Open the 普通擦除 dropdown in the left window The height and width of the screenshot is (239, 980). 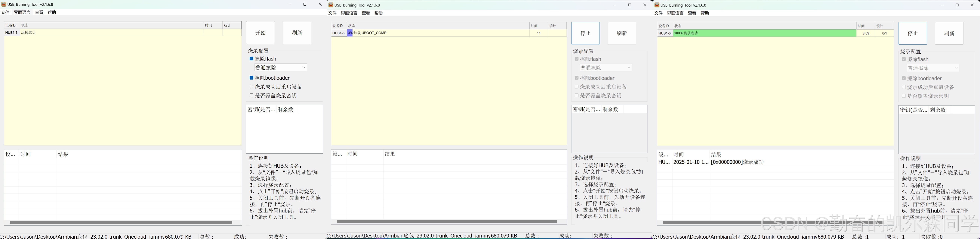coord(281,68)
